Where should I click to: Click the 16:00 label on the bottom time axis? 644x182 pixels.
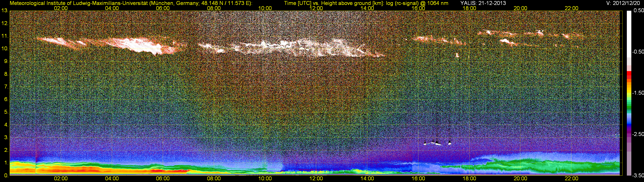coord(418,179)
